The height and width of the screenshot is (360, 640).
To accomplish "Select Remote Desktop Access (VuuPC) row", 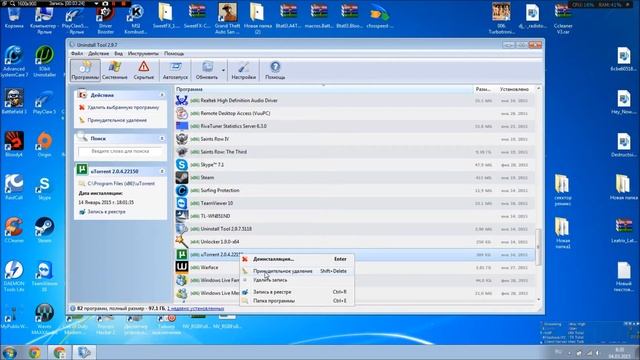I will click(354, 113).
